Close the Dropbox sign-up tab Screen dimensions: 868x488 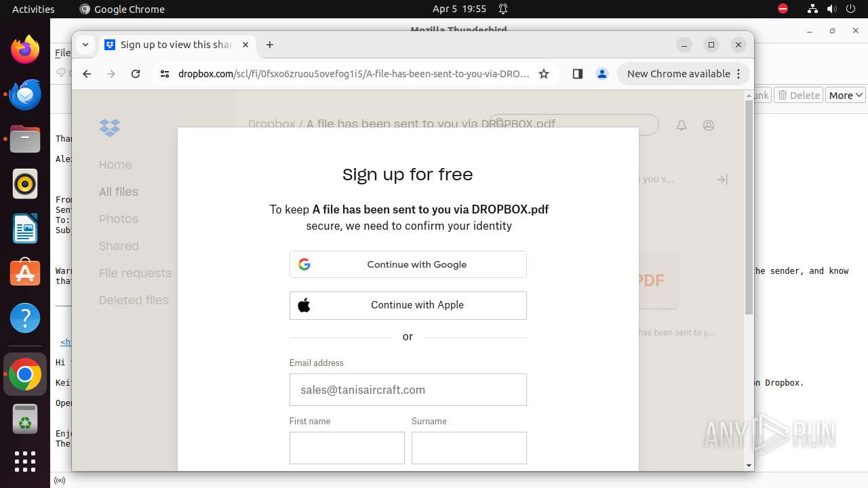(x=245, y=45)
